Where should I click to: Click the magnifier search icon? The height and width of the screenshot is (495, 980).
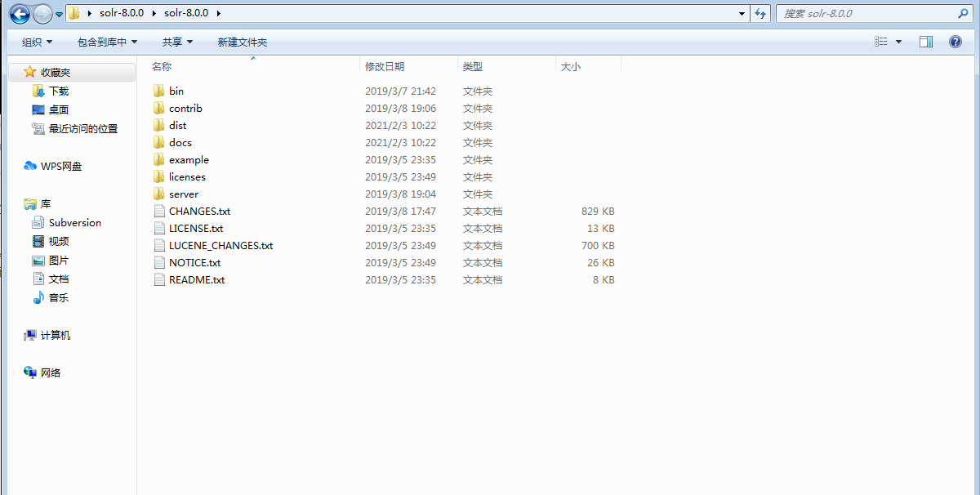click(x=964, y=14)
